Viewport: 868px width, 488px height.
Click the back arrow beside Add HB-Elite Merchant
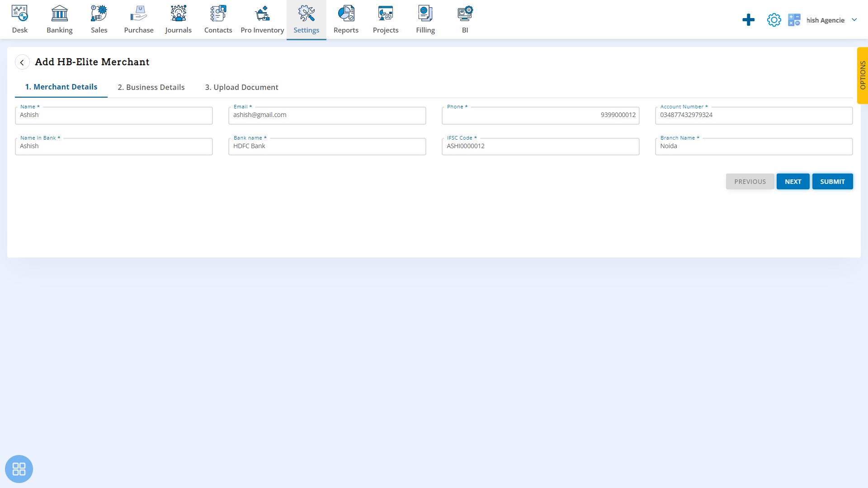[22, 62]
